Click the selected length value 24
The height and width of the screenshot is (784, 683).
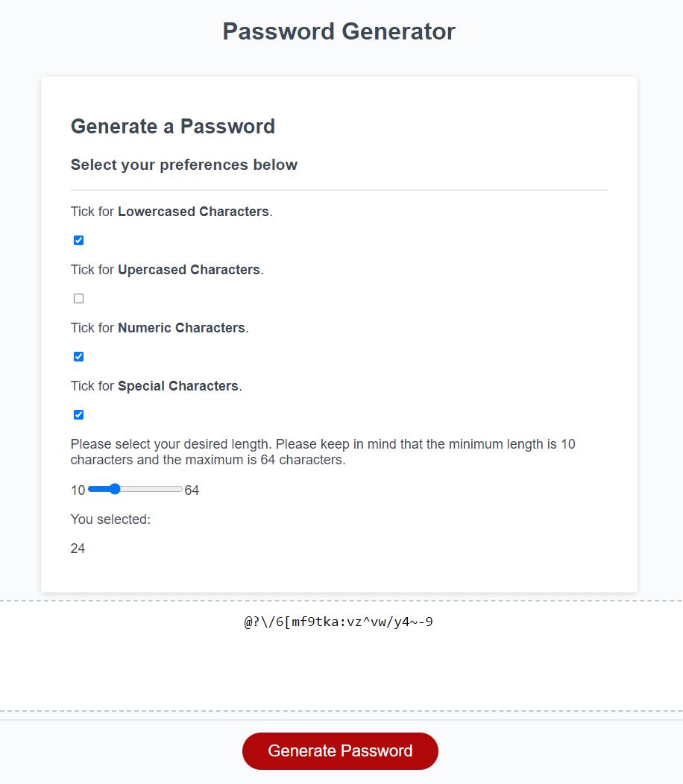pyautogui.click(x=78, y=548)
